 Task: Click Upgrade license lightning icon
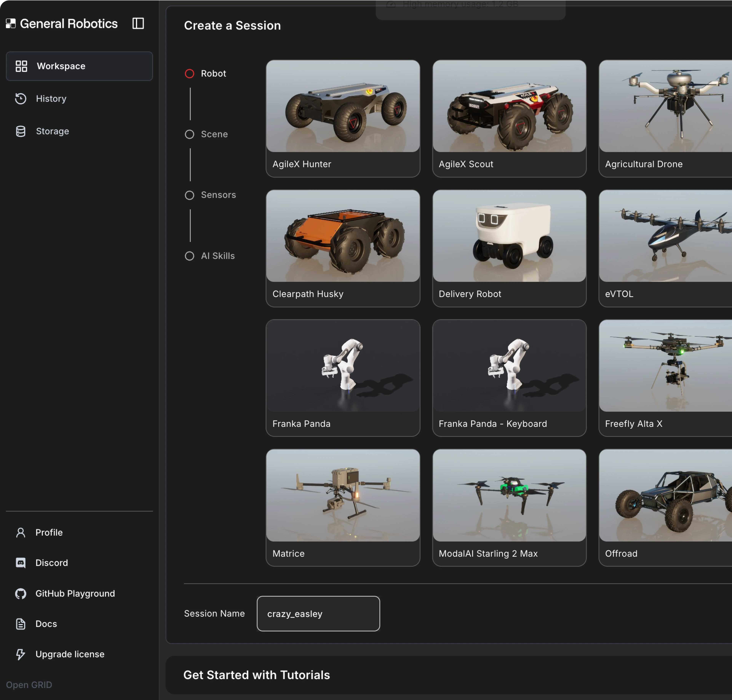pyautogui.click(x=21, y=654)
